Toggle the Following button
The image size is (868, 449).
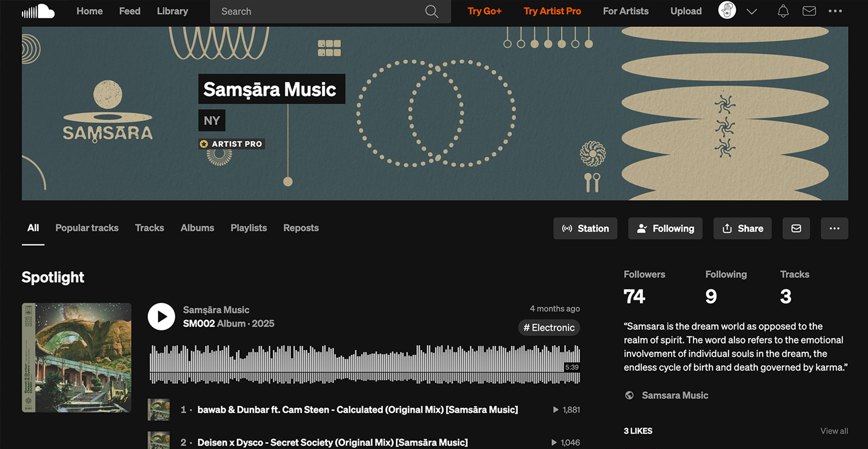point(665,229)
